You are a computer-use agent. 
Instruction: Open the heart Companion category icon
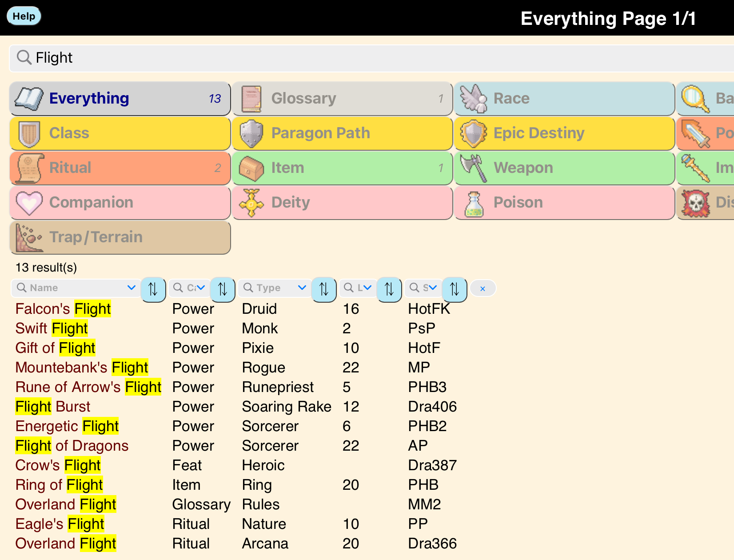29,203
